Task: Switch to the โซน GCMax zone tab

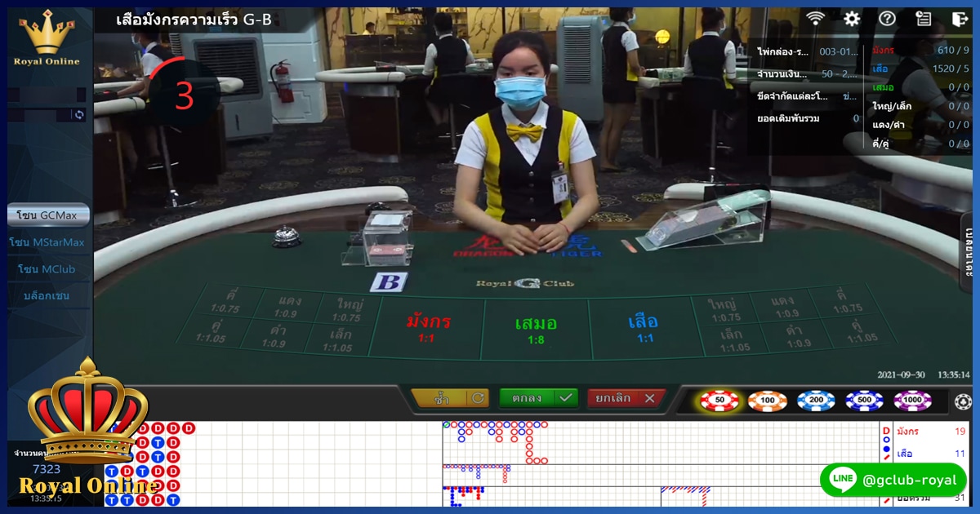Action: [47, 215]
